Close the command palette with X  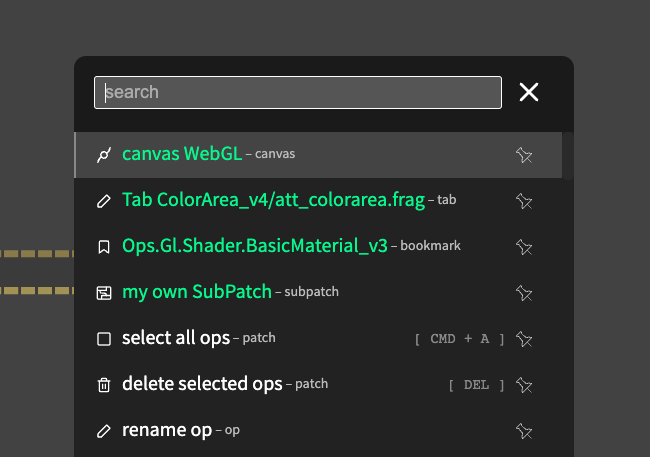tap(529, 92)
